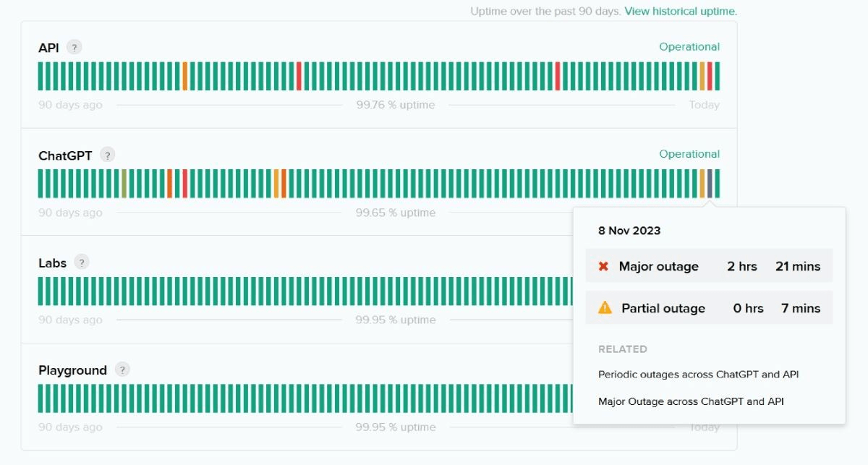Select the only red day bar in ChatGPT row
This screenshot has width=868, height=465.
[185, 184]
